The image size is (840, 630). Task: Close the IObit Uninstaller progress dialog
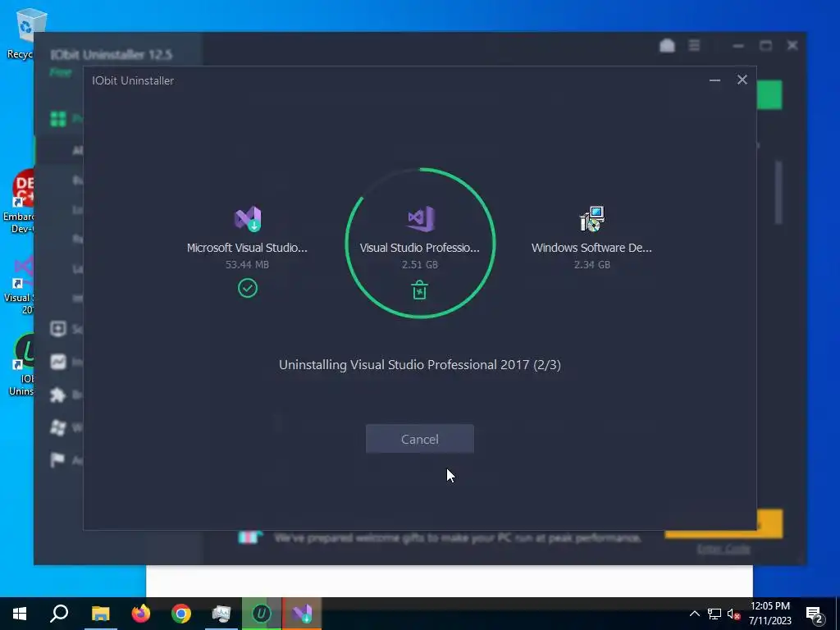point(742,80)
